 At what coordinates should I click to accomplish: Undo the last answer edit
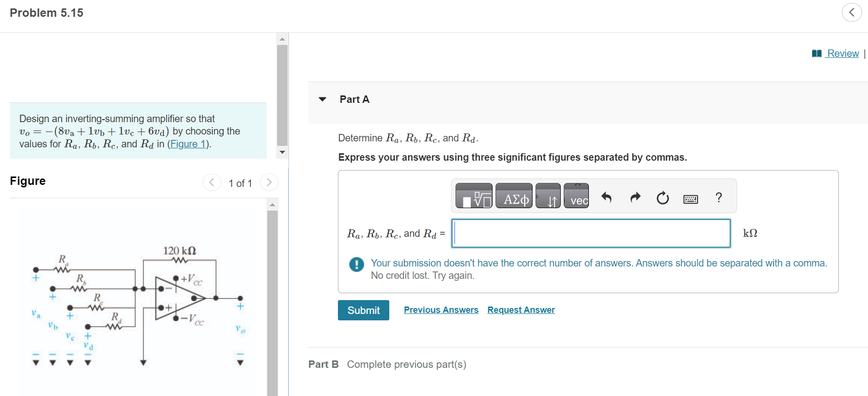tap(607, 198)
